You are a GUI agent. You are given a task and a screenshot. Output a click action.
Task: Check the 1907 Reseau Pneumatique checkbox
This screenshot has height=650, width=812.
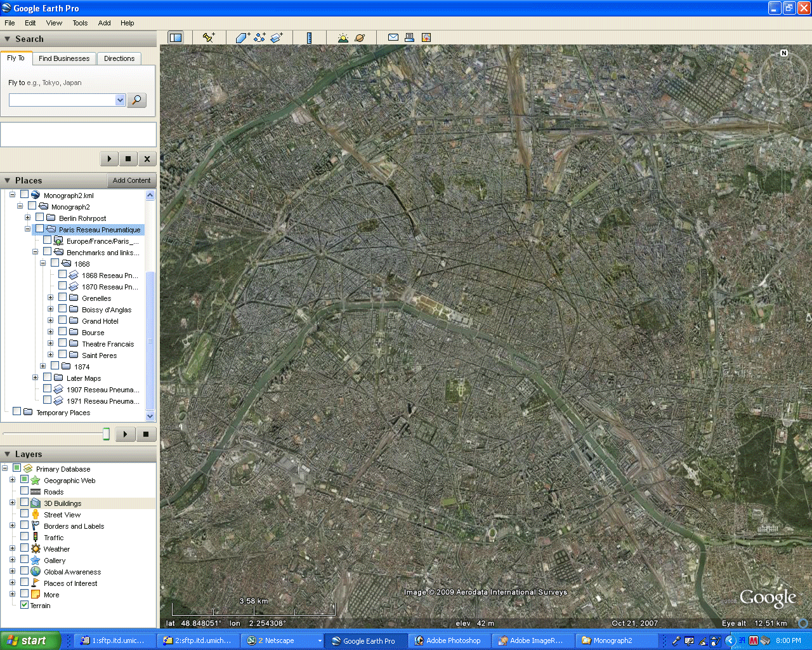pos(48,388)
